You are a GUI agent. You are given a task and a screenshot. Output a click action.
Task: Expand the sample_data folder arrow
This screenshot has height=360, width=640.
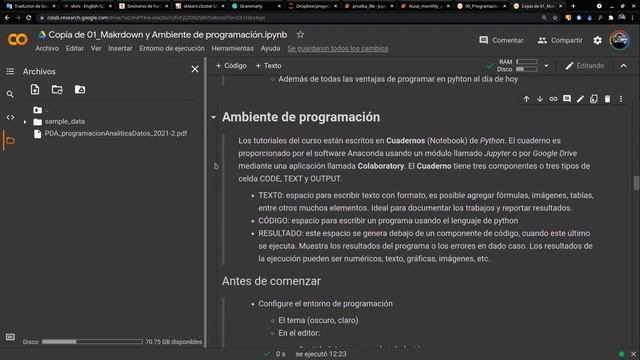25,122
